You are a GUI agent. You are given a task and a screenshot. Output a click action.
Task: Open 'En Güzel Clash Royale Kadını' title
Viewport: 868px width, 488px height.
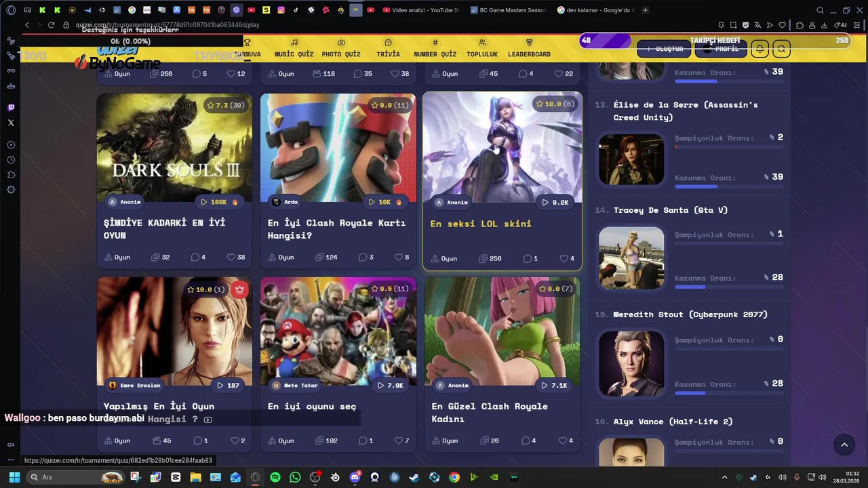[x=490, y=412]
